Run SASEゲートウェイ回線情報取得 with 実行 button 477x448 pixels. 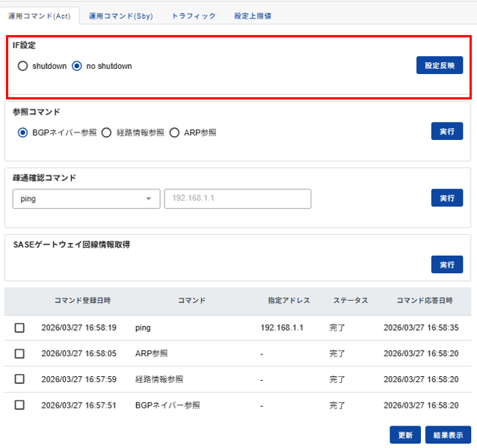tap(446, 264)
